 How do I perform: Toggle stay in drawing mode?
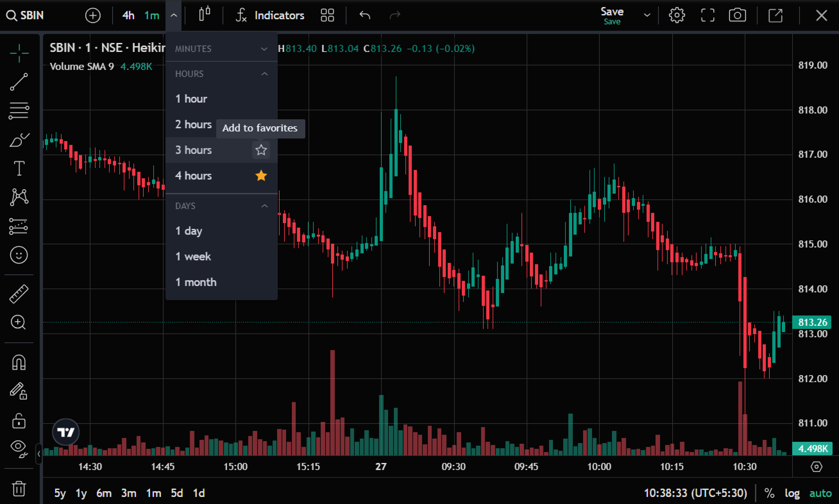pos(19,391)
